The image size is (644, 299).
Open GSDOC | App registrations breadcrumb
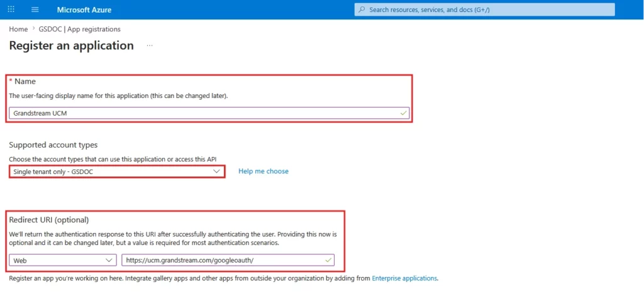click(80, 29)
